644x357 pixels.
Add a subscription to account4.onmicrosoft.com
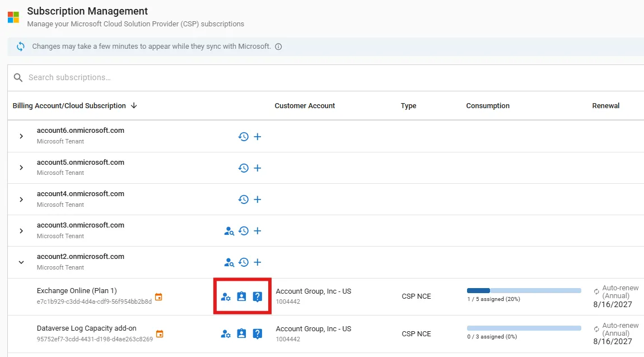pyautogui.click(x=258, y=200)
